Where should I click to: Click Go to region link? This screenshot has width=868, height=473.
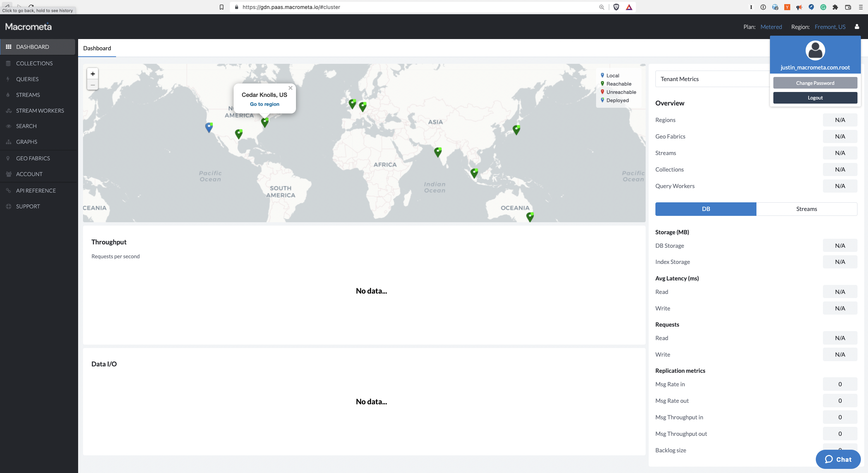click(265, 104)
